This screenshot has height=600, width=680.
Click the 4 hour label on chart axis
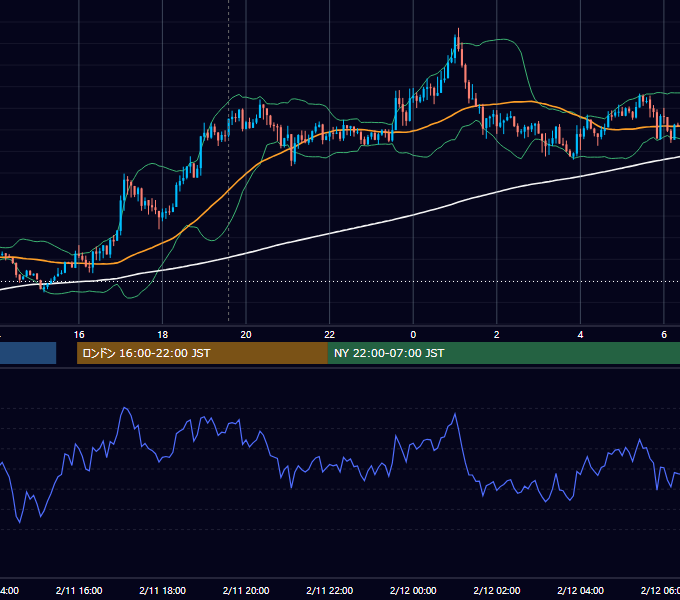point(580,335)
